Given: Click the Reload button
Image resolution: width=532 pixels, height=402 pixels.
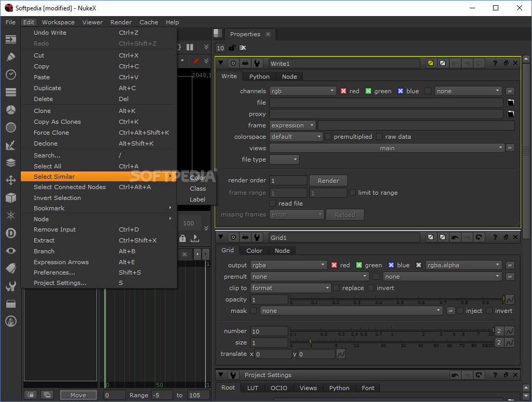Looking at the screenshot, I should pyautogui.click(x=345, y=215).
